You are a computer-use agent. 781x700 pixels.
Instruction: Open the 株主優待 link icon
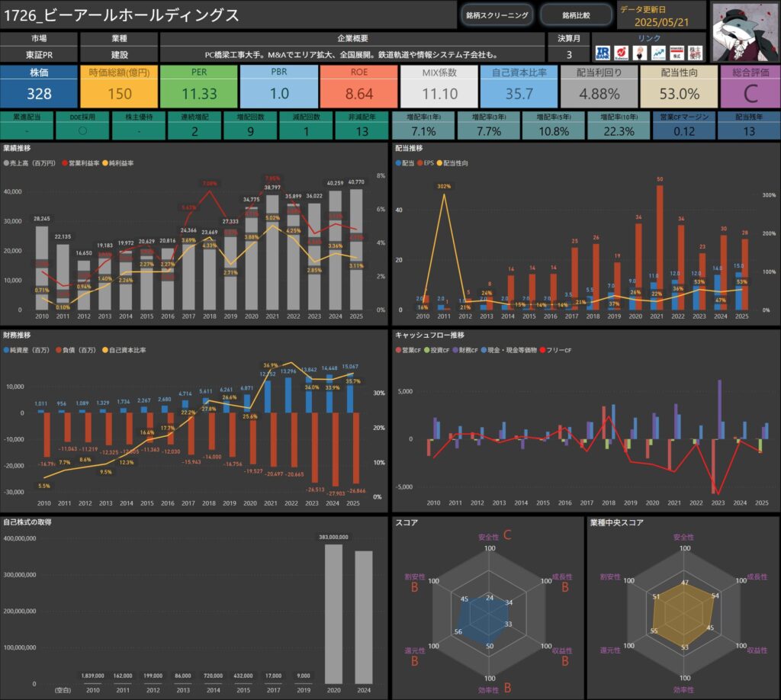[695, 53]
